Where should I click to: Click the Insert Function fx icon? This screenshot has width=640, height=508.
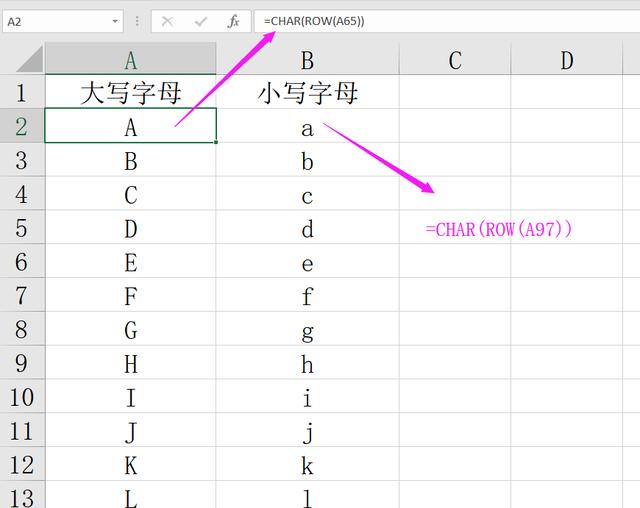233,21
